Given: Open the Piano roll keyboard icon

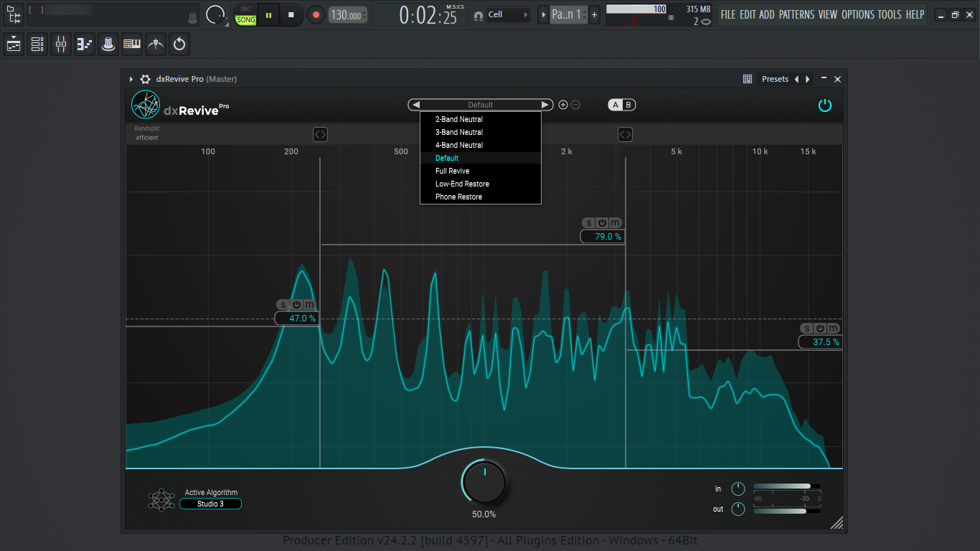Looking at the screenshot, I should (x=132, y=44).
